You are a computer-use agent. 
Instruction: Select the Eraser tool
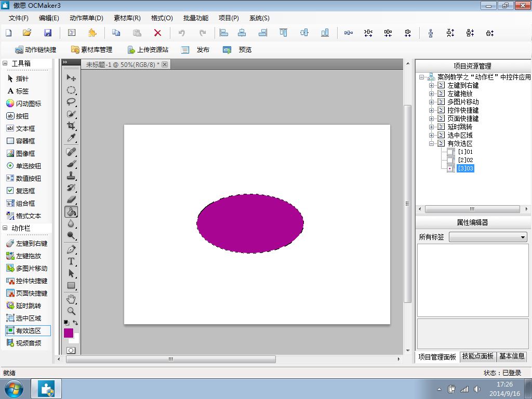(x=71, y=199)
